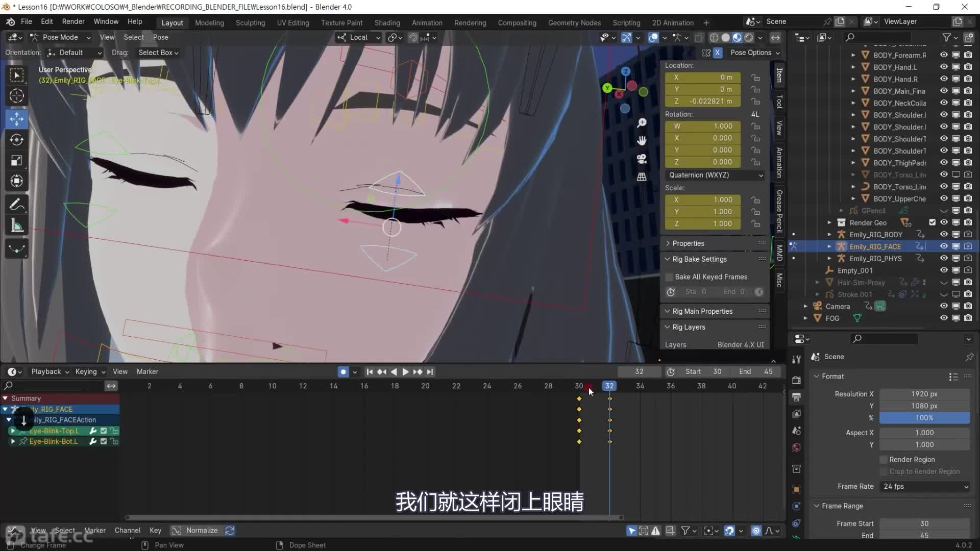This screenshot has height=551, width=980.
Task: Choose the Measure ruler tool
Action: [16, 226]
